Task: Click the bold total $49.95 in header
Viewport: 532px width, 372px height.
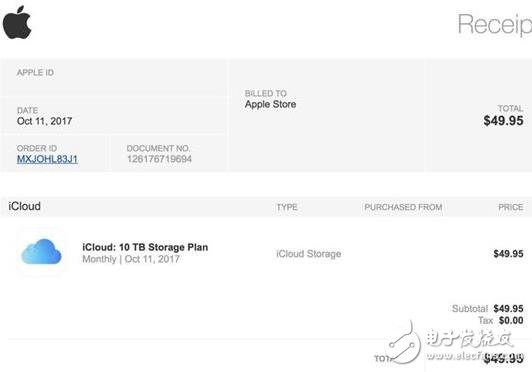Action: point(503,120)
